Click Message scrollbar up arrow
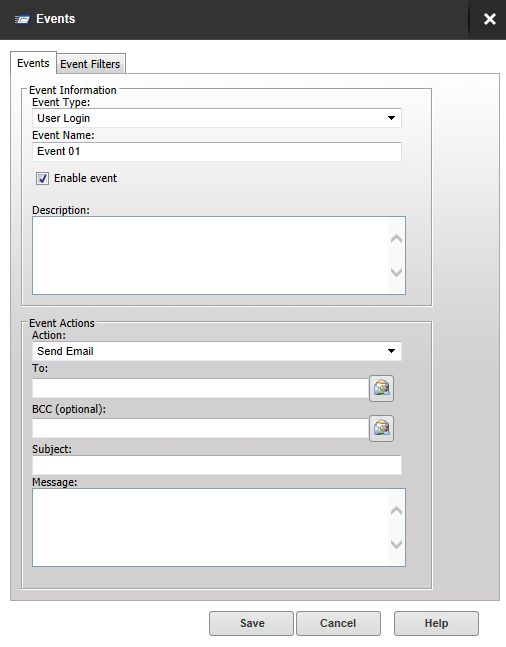This screenshot has height=647, width=506. [396, 511]
